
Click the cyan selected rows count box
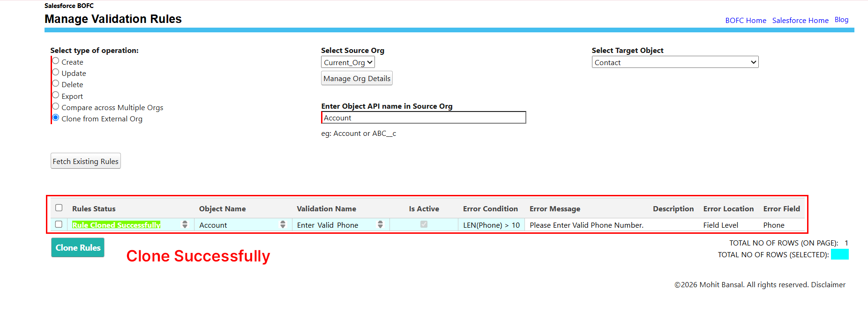click(x=840, y=254)
